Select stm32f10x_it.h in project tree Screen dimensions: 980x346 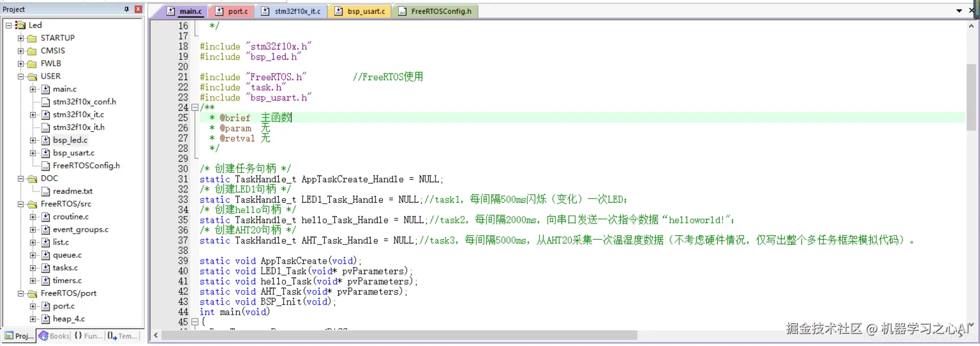(x=79, y=127)
